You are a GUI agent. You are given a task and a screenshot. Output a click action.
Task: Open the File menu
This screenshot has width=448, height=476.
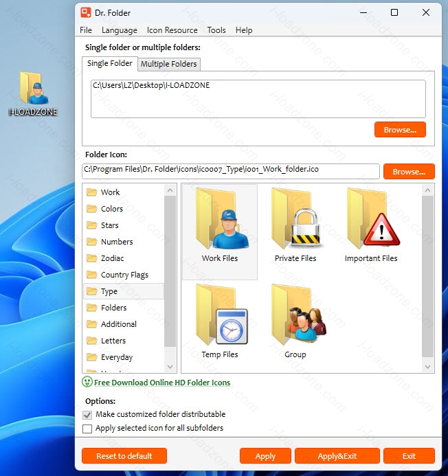[x=86, y=30]
